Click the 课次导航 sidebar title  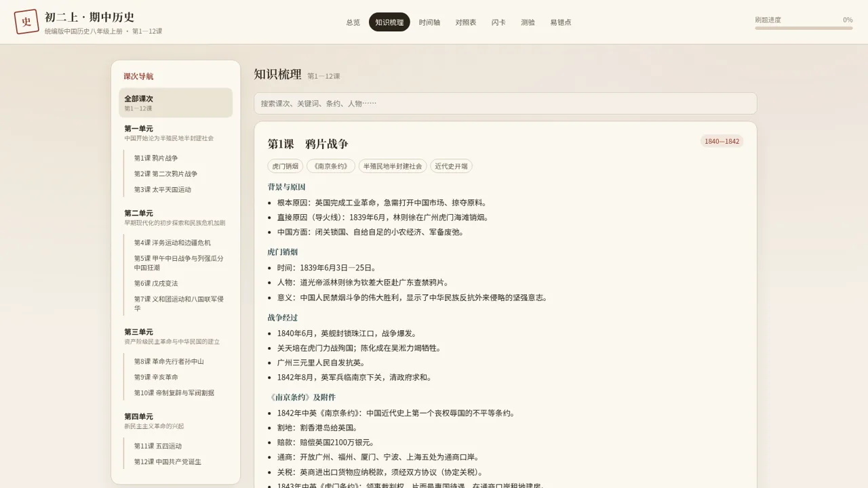[138, 77]
